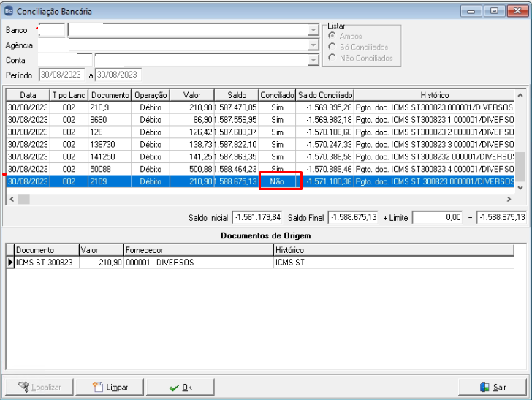
Task: Click the saldo conciliado -1.570.247,33 cell
Action: (x=325, y=144)
